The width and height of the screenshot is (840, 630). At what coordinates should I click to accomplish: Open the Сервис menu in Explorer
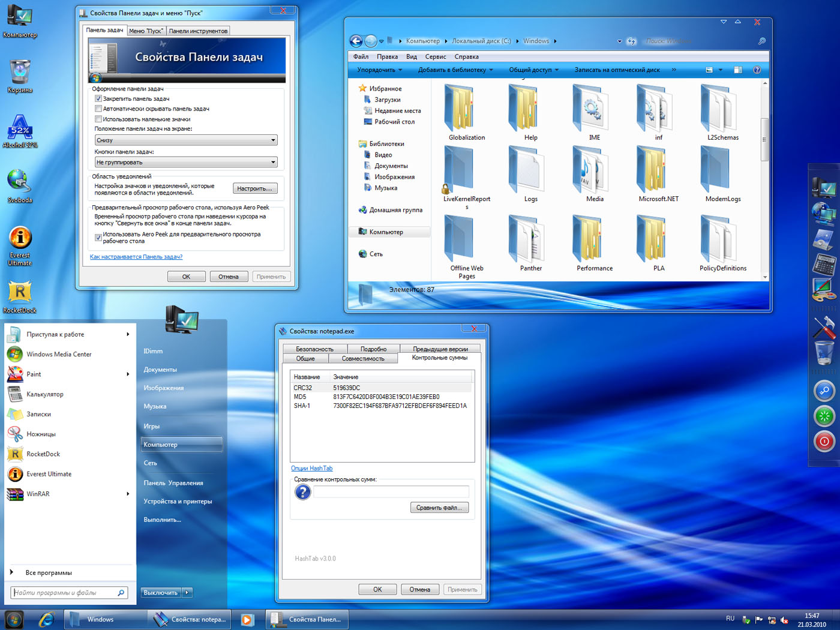pyautogui.click(x=435, y=56)
